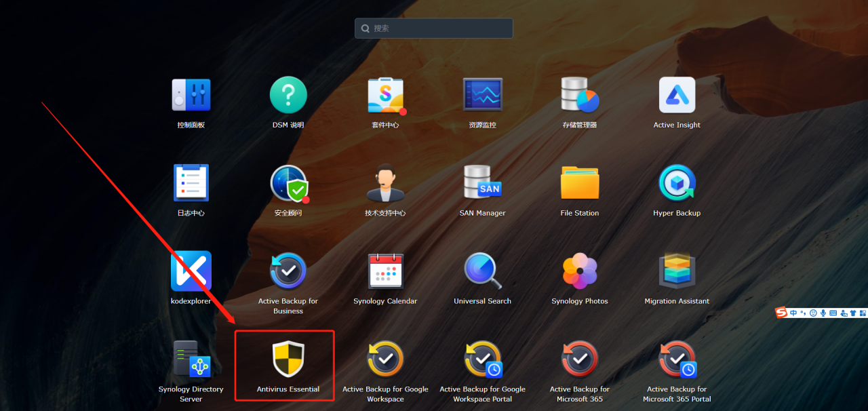Open soft keyboard in IME bar
The height and width of the screenshot is (411, 868).
coord(833,313)
